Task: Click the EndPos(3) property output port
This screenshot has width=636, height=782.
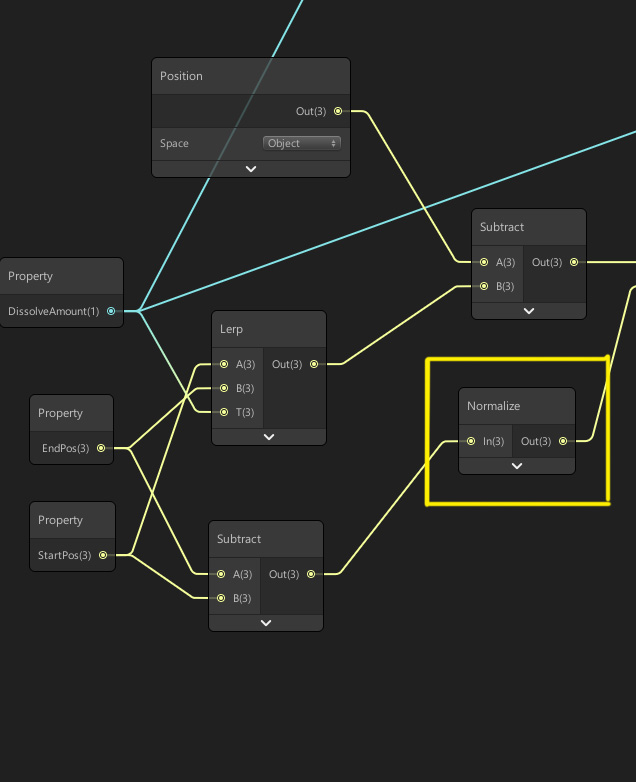Action: [x=101, y=448]
